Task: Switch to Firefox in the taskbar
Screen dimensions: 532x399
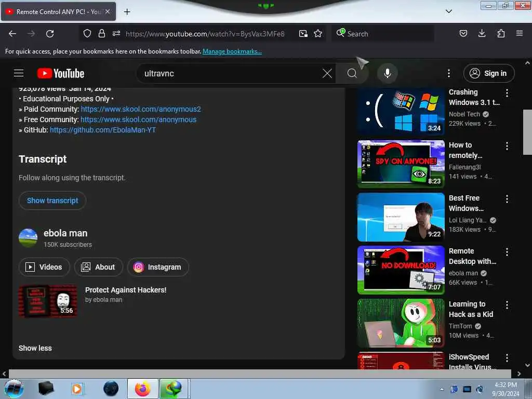Action: (x=142, y=389)
